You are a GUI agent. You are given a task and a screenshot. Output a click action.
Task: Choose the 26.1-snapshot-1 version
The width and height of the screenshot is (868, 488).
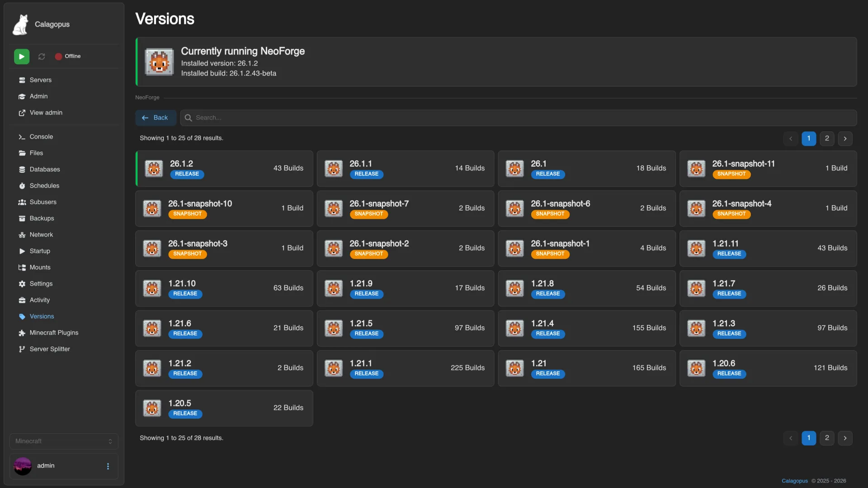pos(587,249)
